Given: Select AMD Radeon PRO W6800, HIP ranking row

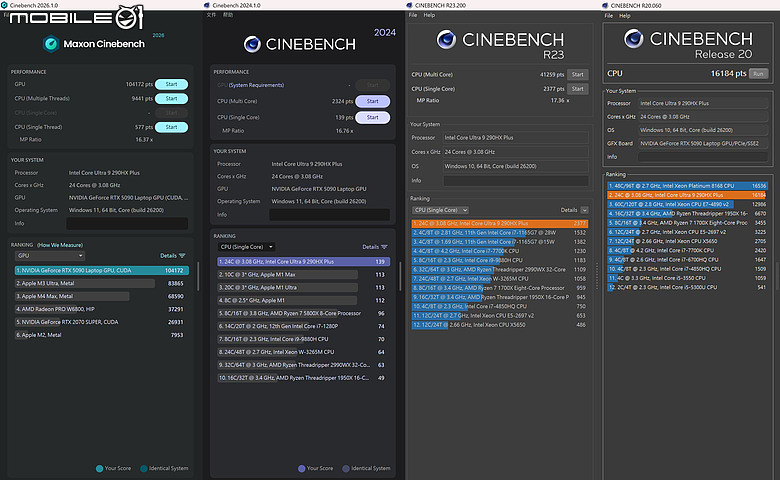Looking at the screenshot, I should click(x=101, y=309).
